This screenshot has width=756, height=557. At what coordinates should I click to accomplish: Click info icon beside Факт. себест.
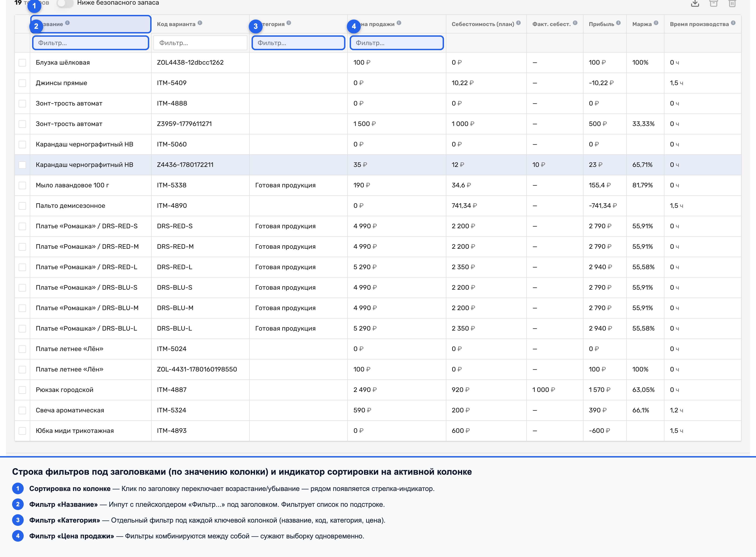coord(575,23)
